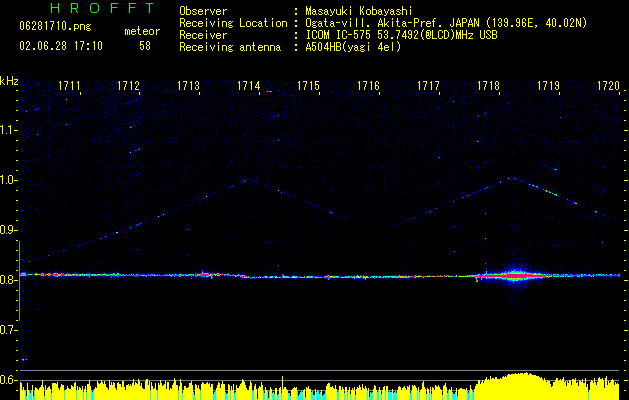Click the A504HB(yagi 4el) antenna value

353,47
